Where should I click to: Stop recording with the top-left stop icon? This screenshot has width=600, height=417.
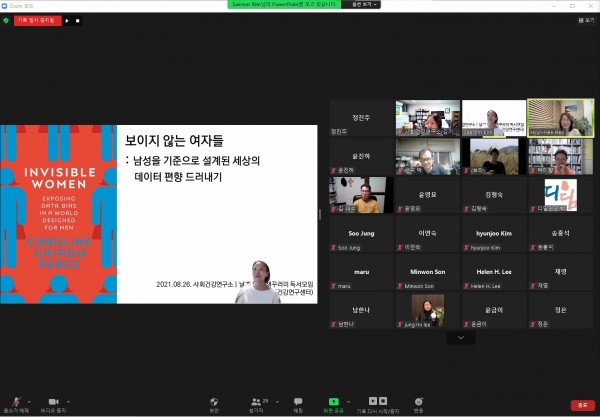coord(78,21)
